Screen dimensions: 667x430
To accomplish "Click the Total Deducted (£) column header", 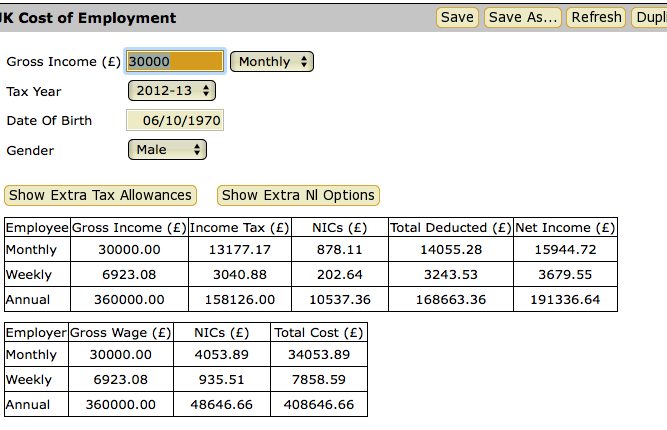I will pyautogui.click(x=450, y=228).
